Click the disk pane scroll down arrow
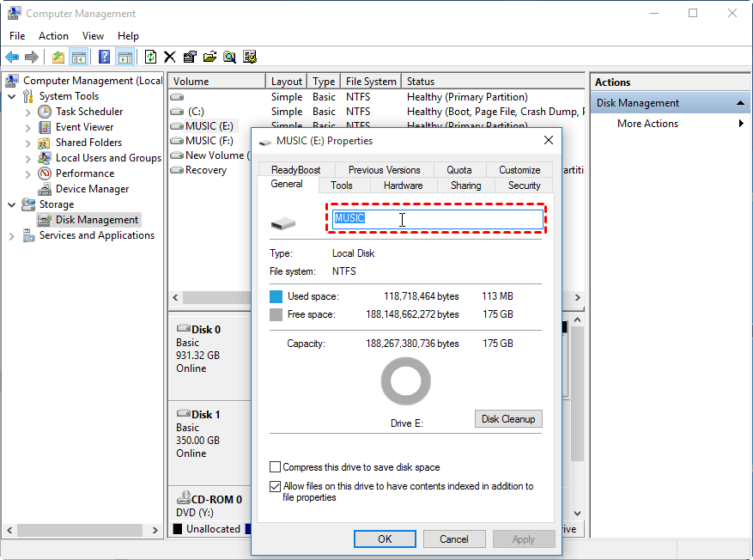 pos(577,513)
